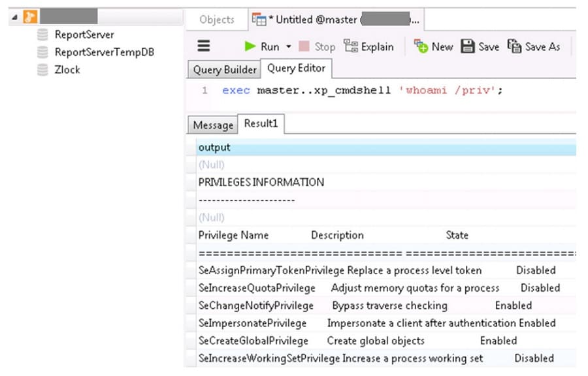Click the orange connection icon in the tree
This screenshot has width=588, height=376.
[30, 16]
